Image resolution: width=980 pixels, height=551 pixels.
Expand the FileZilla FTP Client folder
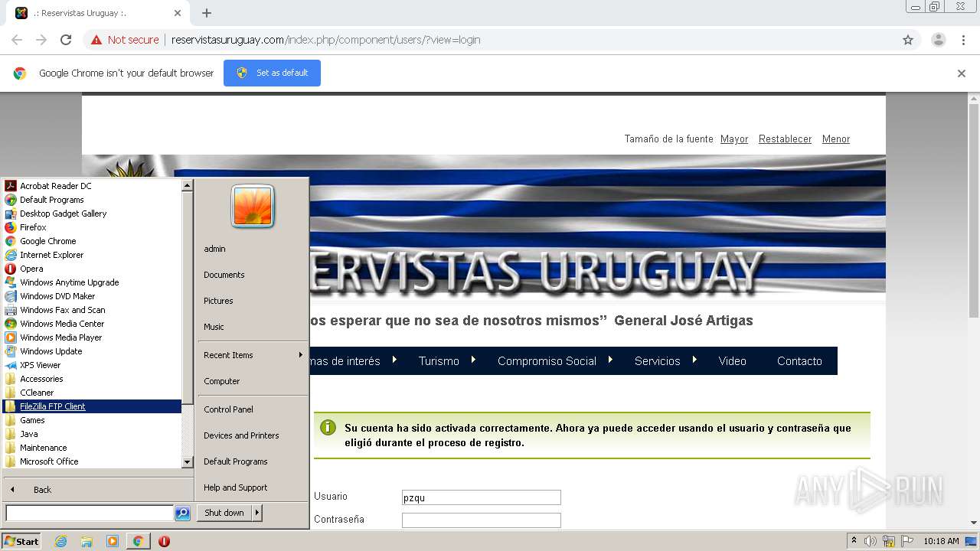52,406
